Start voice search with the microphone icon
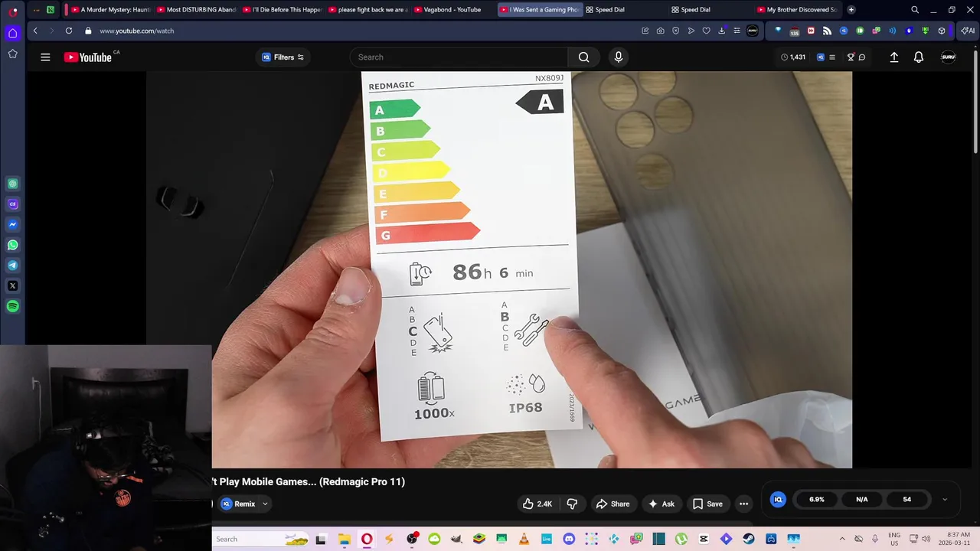 [619, 57]
